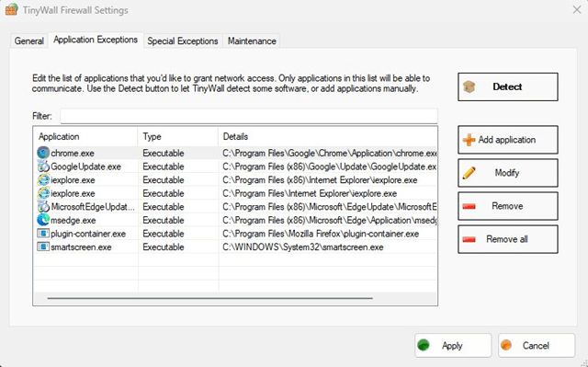Click the icon of iexplore.exe in Program Files\Internet Explorer
The width and height of the screenshot is (588, 367).
pos(43,193)
